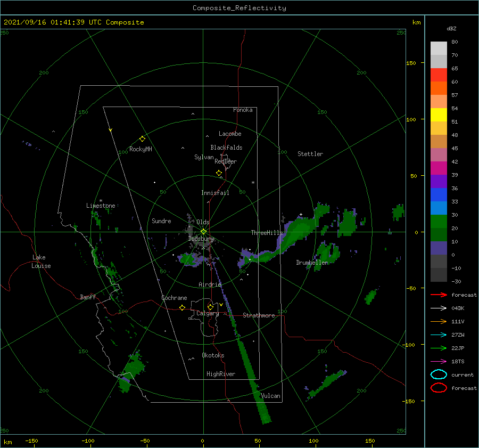Click the green 22JP arrow legend icon
The width and height of the screenshot is (479, 448).
[439, 348]
